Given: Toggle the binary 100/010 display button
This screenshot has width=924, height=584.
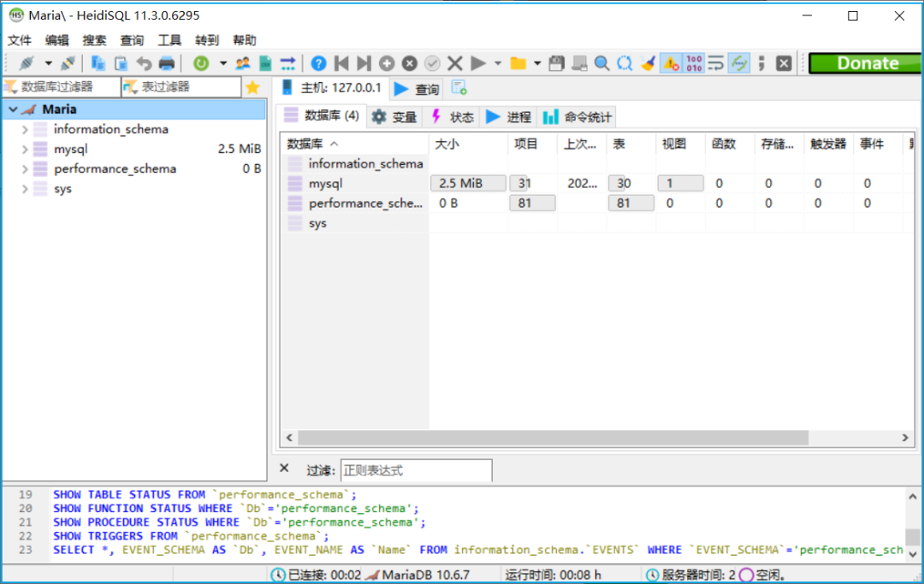Looking at the screenshot, I should pos(694,63).
